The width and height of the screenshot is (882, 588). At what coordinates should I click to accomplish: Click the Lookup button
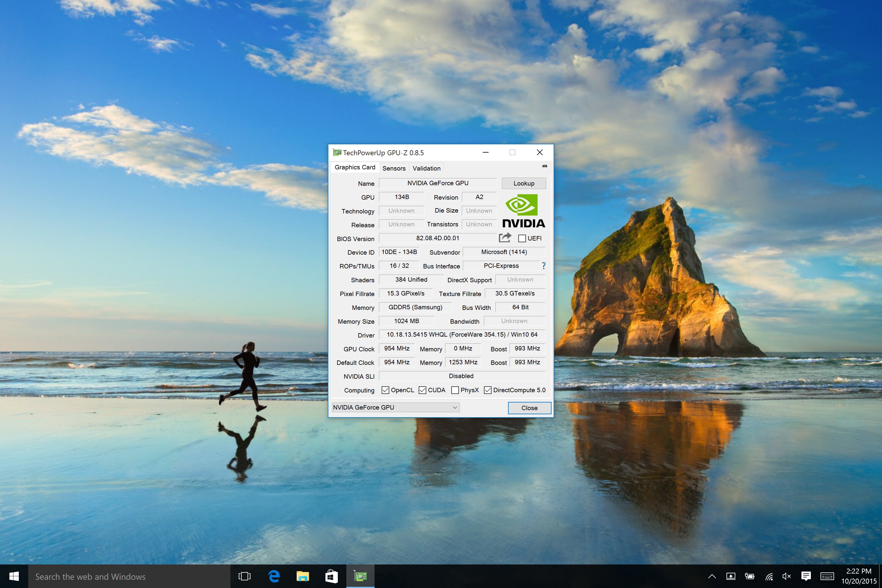524,183
